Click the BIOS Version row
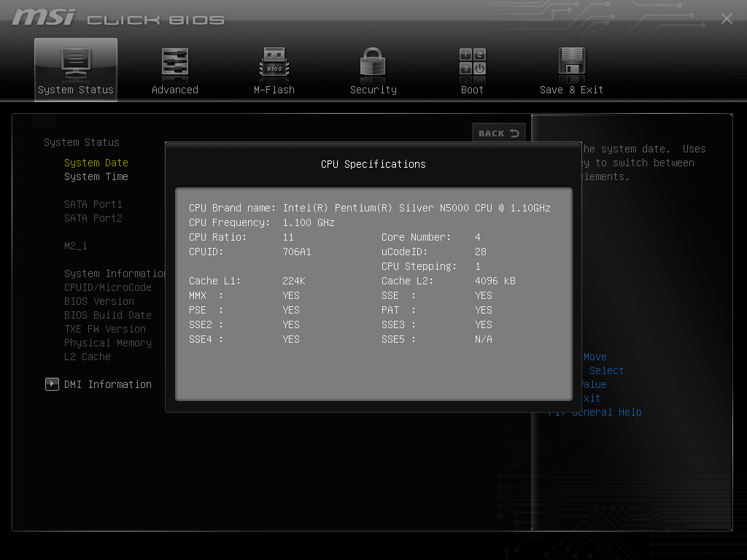 click(99, 301)
